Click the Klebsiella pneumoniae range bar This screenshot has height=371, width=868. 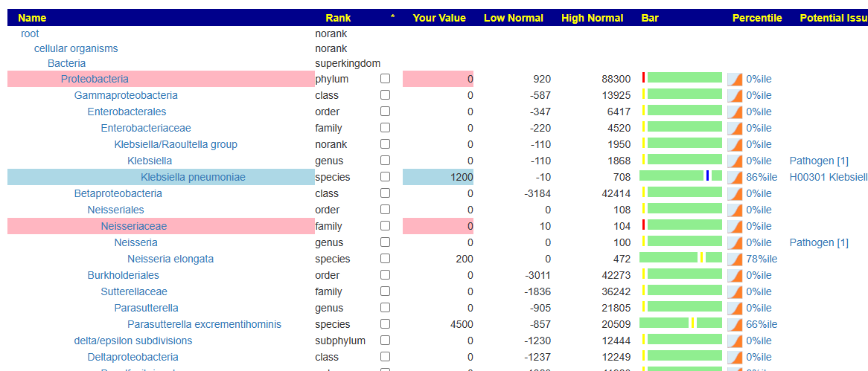pos(681,175)
